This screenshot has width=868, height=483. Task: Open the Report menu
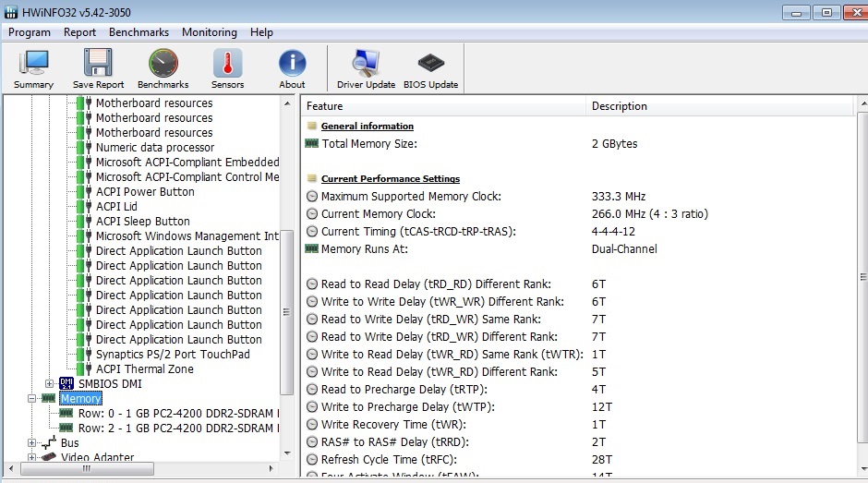coord(79,32)
